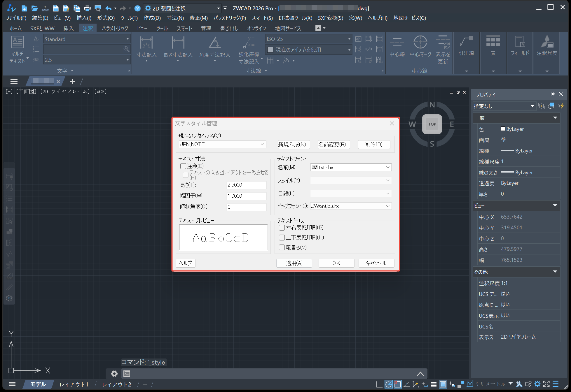Click the Field tool icon
The width and height of the screenshot is (571, 392).
pos(520,42)
